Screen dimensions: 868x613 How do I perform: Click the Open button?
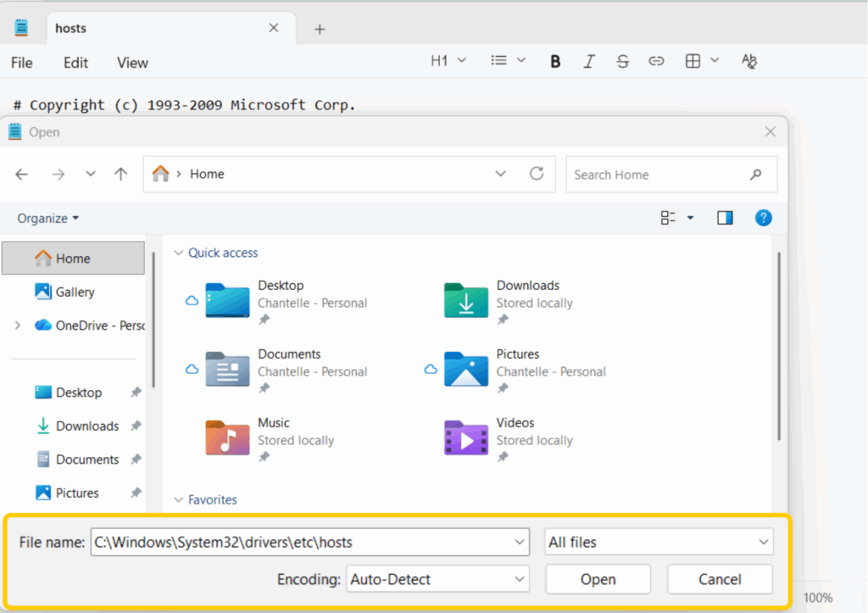tap(598, 579)
